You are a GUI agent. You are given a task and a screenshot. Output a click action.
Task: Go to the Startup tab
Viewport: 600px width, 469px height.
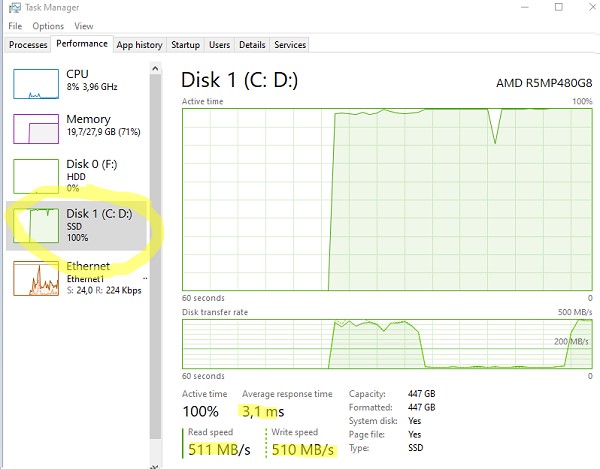(185, 45)
